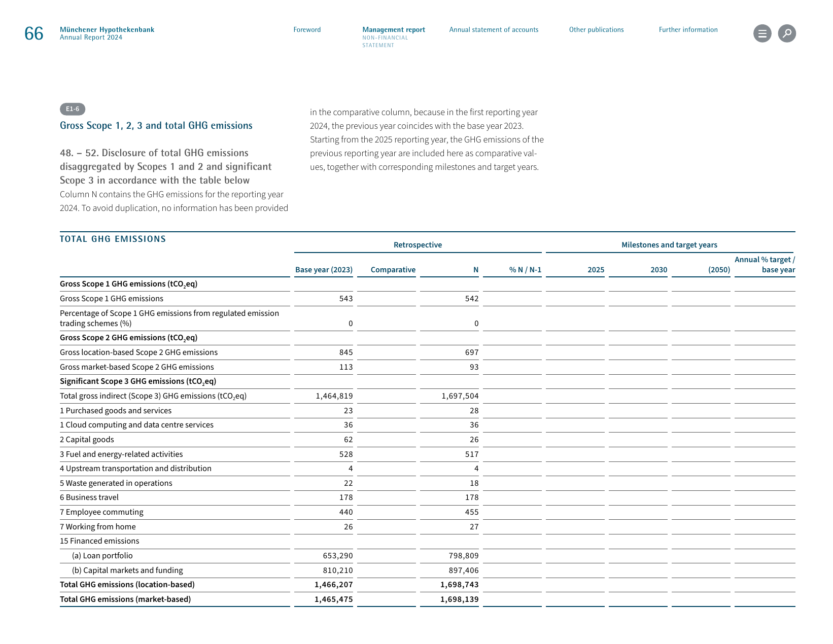
Task: Click Cloud computing and data centre services row
Action: tap(427, 425)
